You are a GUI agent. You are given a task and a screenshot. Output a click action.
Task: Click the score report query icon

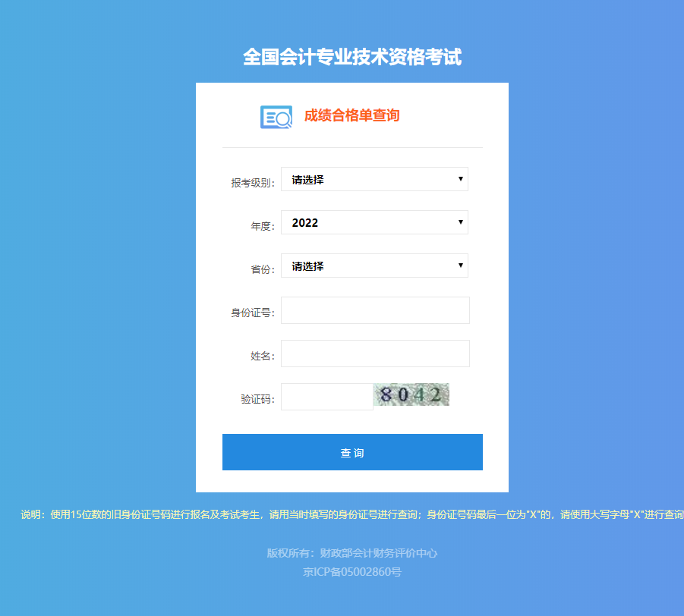tap(276, 116)
